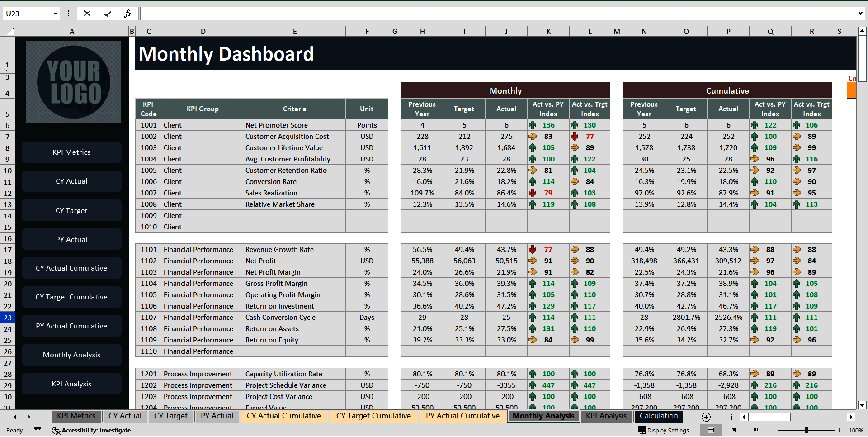This screenshot has width=868, height=437.
Task: Open Display Settings in status bar
Action: pyautogui.click(x=664, y=430)
